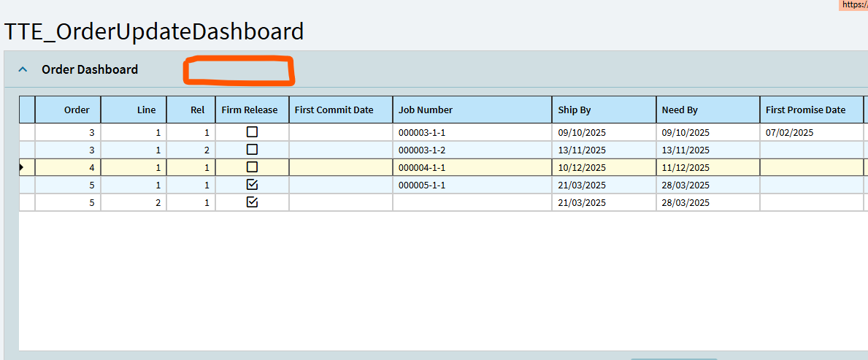The width and height of the screenshot is (868, 360).
Task: Click First Promise Date value 07/02/2025
Action: [x=812, y=132]
